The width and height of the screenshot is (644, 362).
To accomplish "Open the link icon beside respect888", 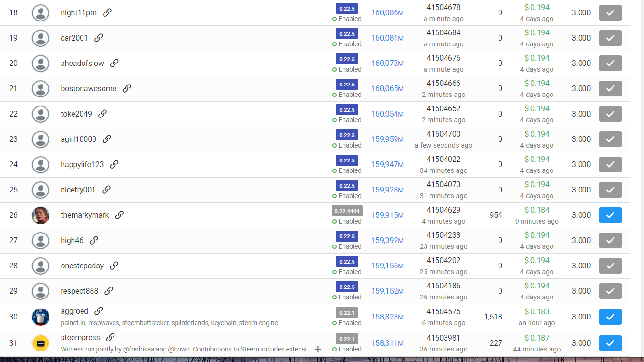I will (x=109, y=291).
